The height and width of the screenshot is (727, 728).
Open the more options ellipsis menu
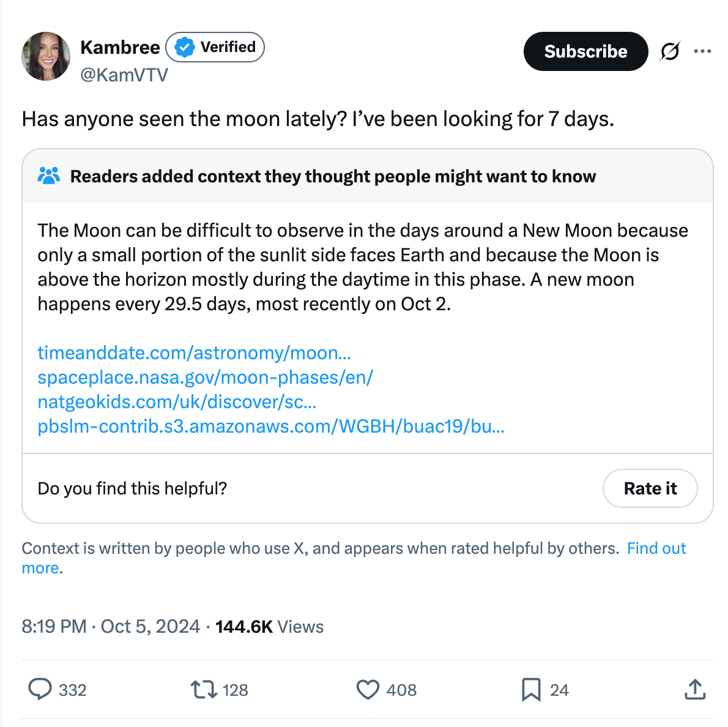tap(702, 51)
